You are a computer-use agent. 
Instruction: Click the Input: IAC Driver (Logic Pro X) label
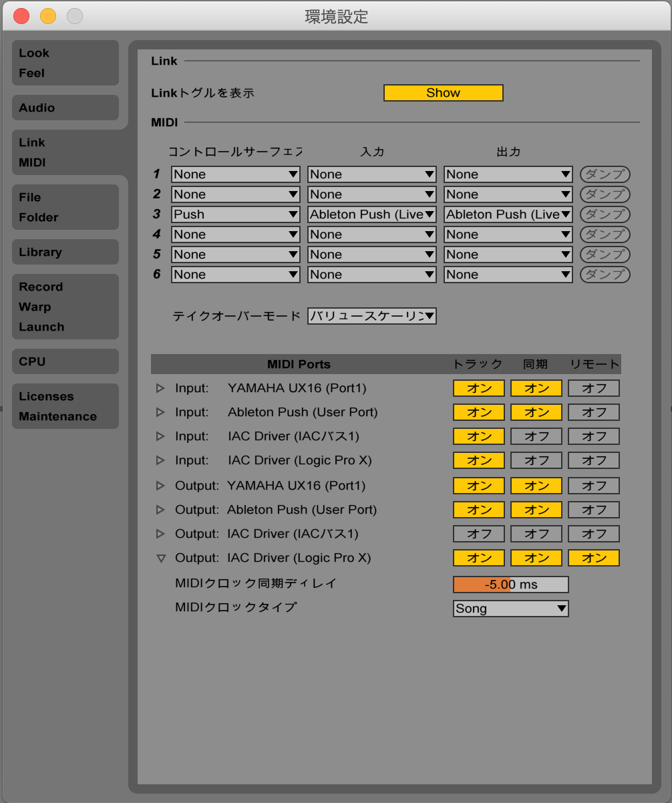274,460
